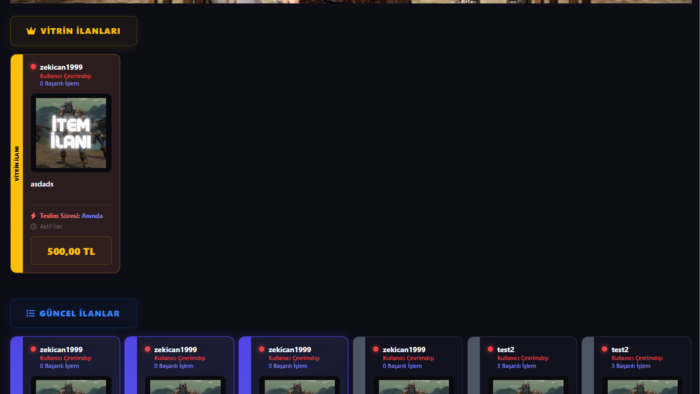Click the crown icon beside Vitrin İlanları
700x394 pixels.
pyautogui.click(x=31, y=31)
